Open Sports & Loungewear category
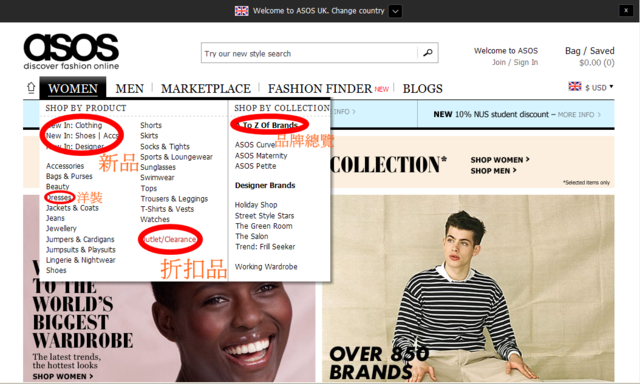The width and height of the screenshot is (640, 384). pyautogui.click(x=176, y=157)
